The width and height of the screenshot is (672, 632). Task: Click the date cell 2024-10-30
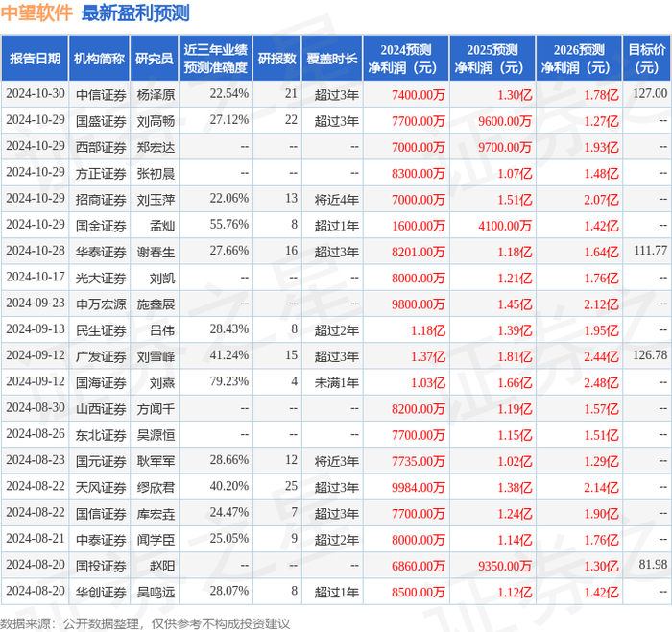(x=36, y=93)
